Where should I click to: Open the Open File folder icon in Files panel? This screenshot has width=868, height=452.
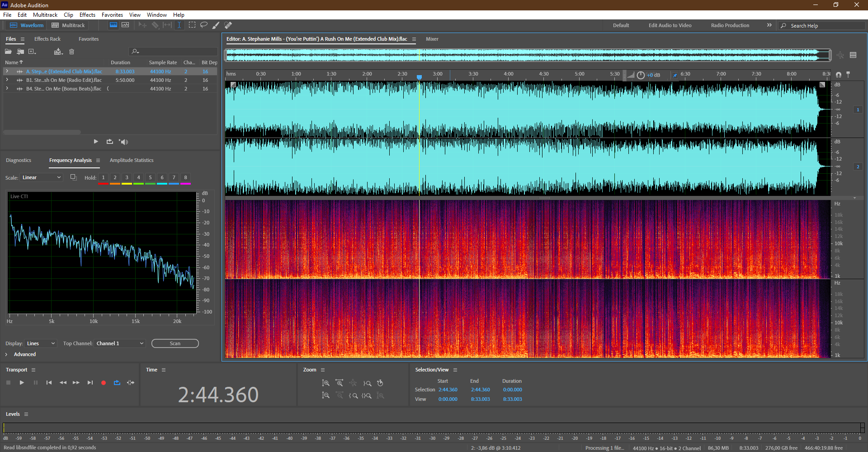coord(8,52)
